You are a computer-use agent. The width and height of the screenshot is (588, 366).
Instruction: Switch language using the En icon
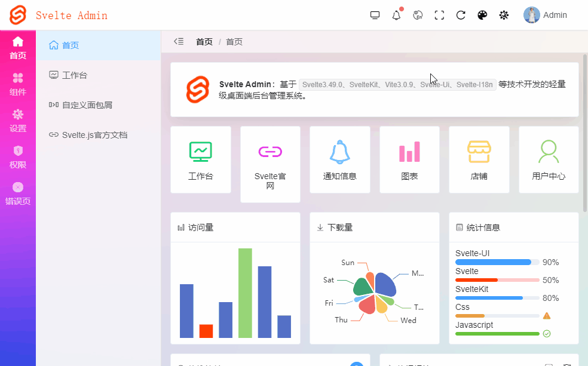tap(418, 15)
